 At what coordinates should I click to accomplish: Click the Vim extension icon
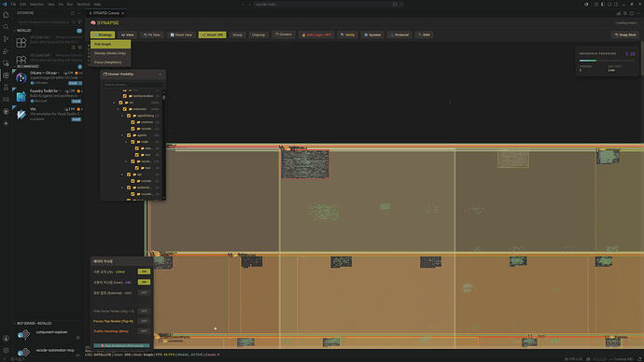(21, 114)
